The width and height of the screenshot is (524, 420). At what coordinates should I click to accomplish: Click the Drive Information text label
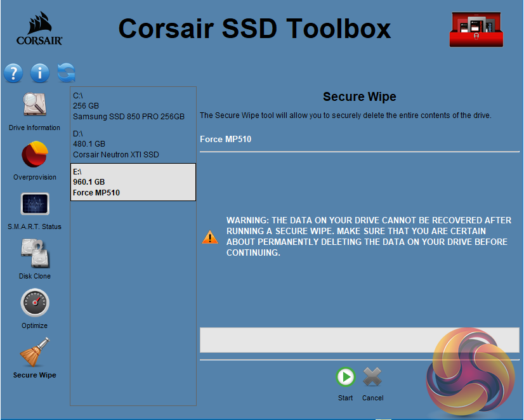(x=35, y=128)
